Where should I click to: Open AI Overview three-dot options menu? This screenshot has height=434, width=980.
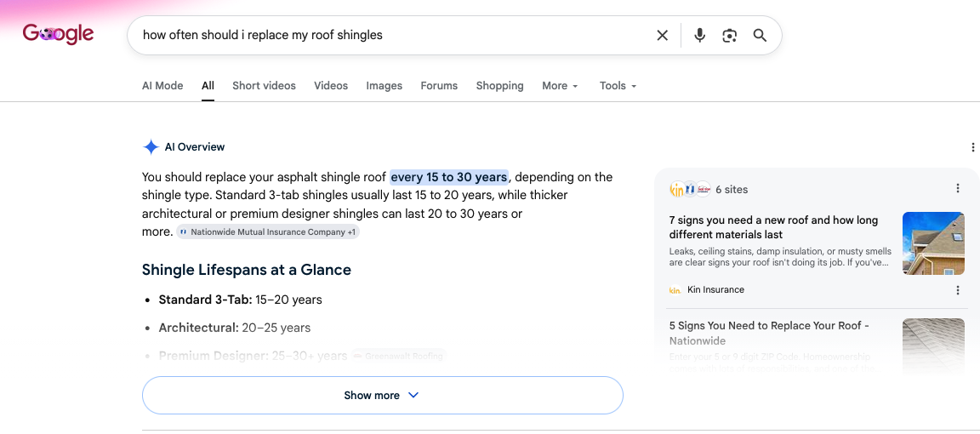point(972,147)
